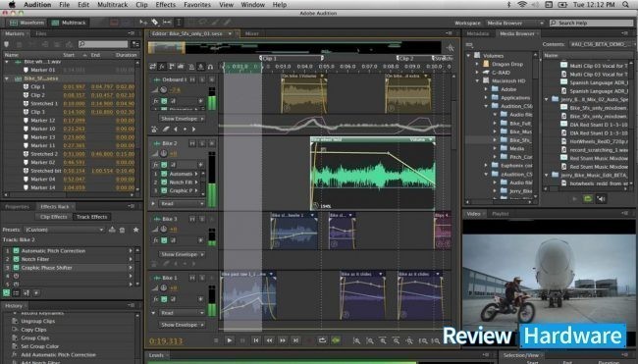Save effects preset icon
The height and width of the screenshot is (364, 638).
[x=112, y=230]
